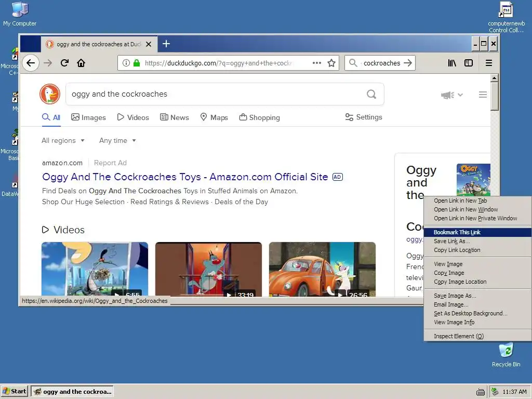Screen dimensions: 532x399
Task: Open Firefox hamburger menu
Action: (488, 63)
